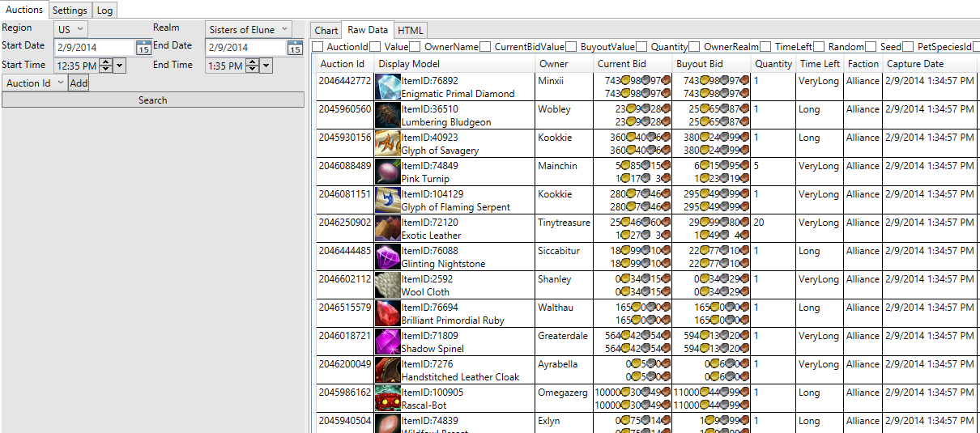The height and width of the screenshot is (433, 980).
Task: Open the End Date calendar picker icon
Action: coord(295,48)
